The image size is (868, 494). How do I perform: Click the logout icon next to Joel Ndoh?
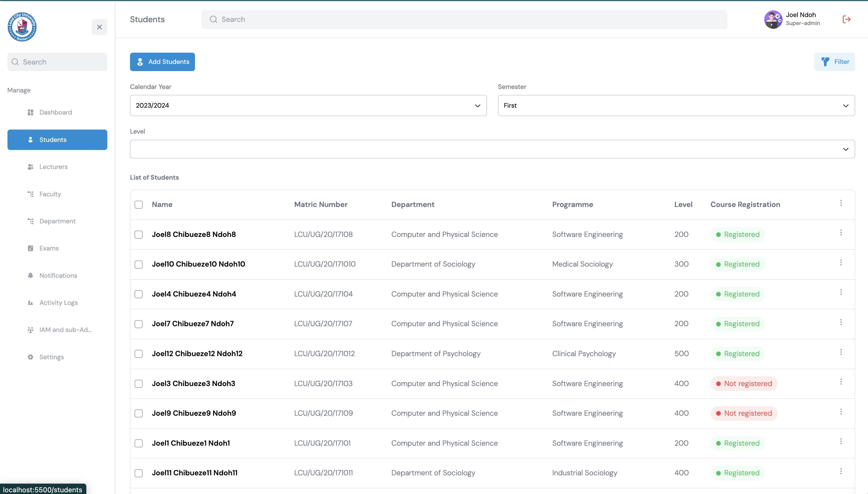click(x=846, y=19)
